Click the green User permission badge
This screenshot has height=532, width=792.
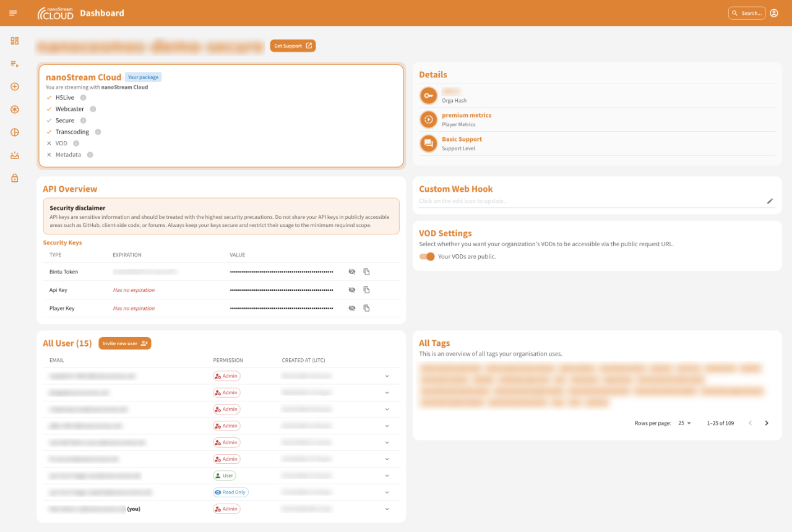pyautogui.click(x=224, y=476)
